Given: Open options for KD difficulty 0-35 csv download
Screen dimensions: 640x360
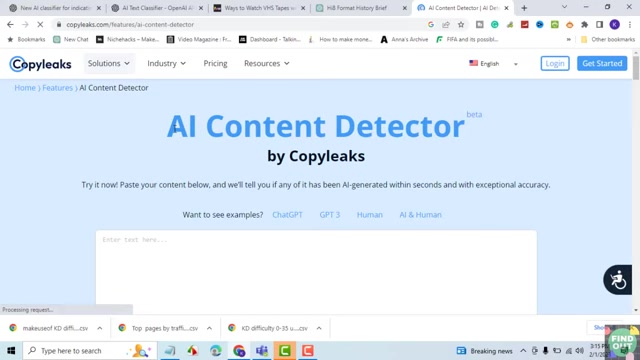Looking at the screenshot, I should [319, 328].
